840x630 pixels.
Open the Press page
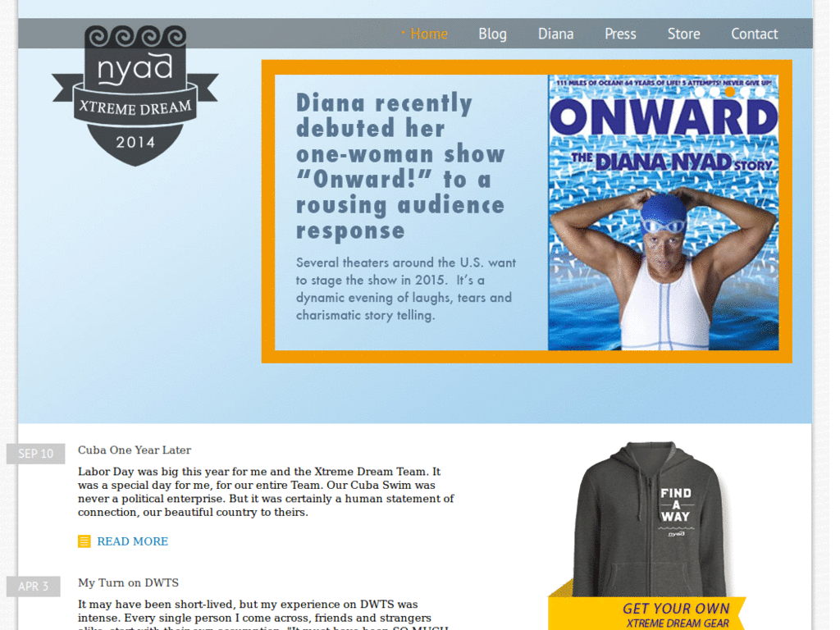[x=620, y=34]
